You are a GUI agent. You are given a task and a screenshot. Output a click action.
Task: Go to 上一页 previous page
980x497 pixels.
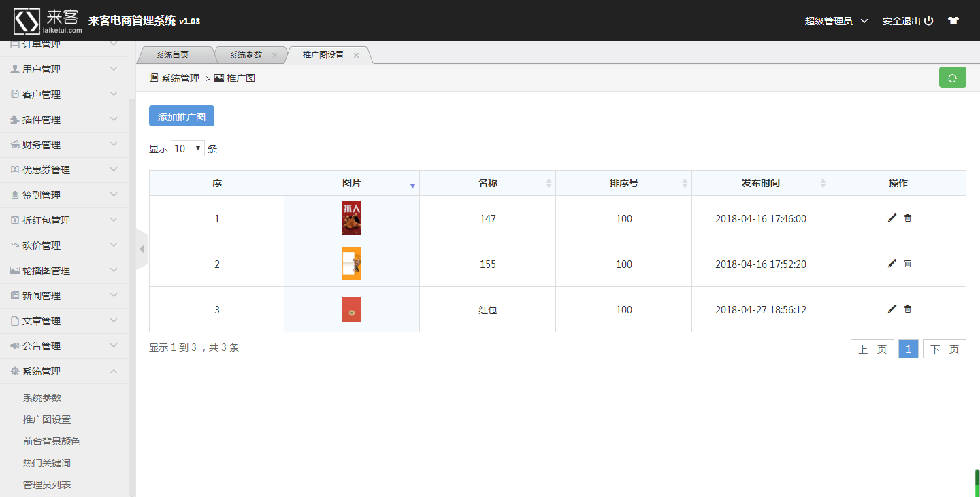[872, 349]
